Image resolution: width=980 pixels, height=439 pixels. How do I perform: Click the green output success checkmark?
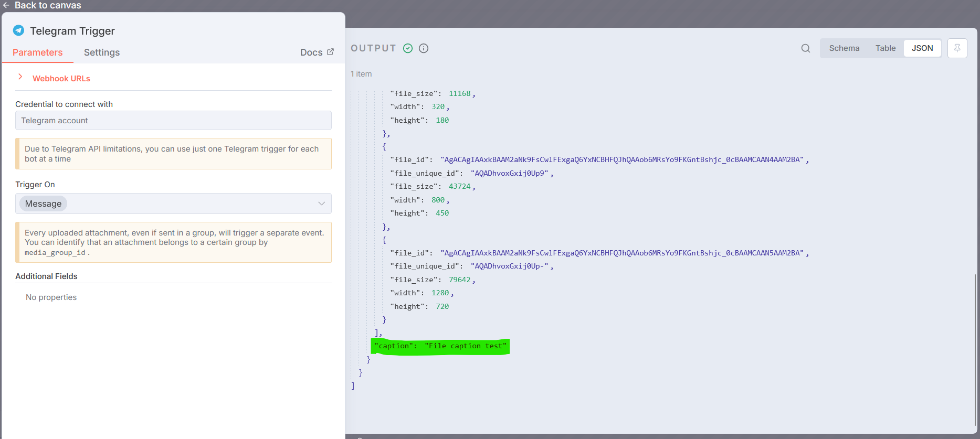(408, 48)
